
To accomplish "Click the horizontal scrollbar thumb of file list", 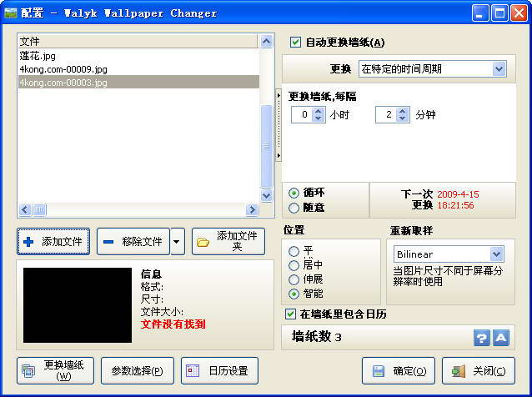I will pyautogui.click(x=39, y=210).
